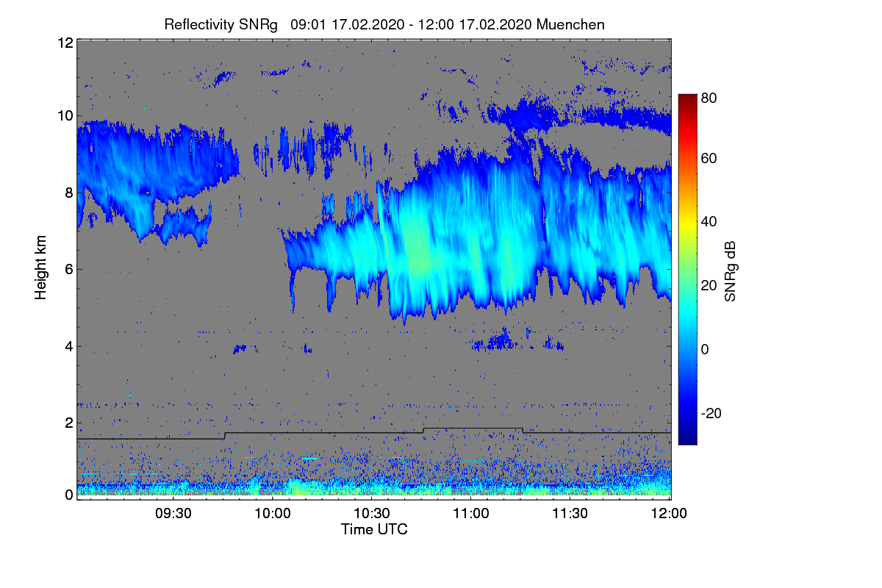882x588 pixels.
Task: Click the 09:30 time axis label
Action: 173,513
